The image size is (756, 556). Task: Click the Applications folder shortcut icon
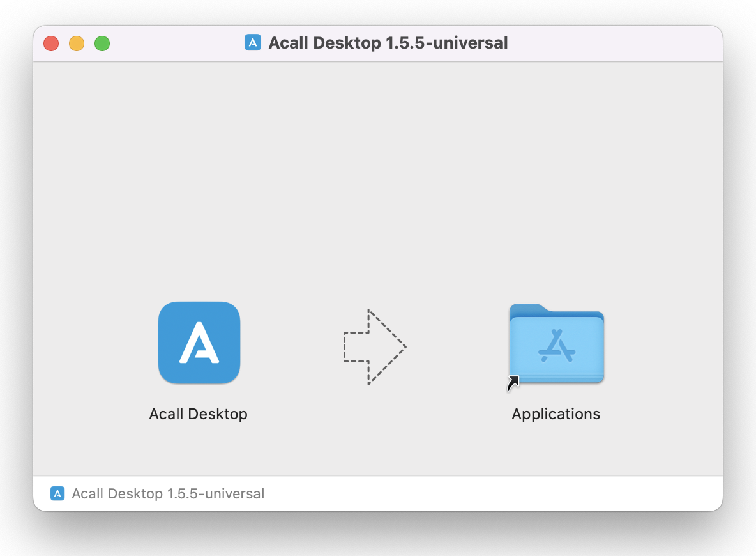point(556,344)
